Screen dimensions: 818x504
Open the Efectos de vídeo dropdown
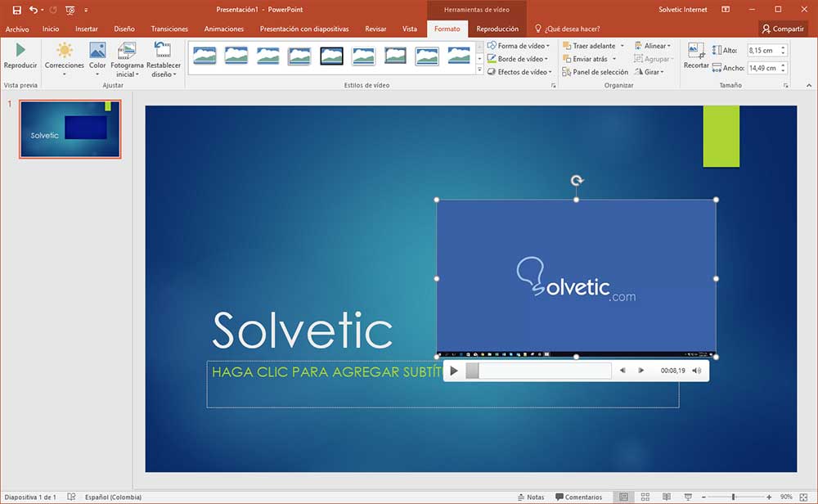[519, 72]
